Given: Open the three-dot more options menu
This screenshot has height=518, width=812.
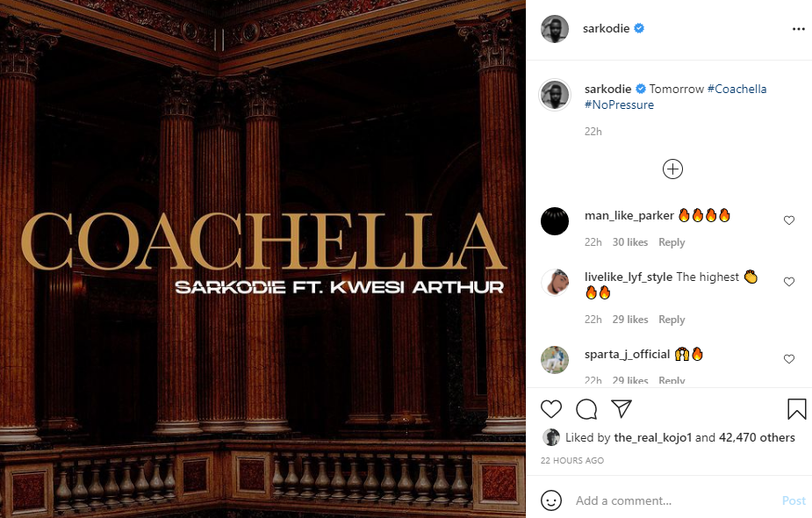Looking at the screenshot, I should click(798, 29).
